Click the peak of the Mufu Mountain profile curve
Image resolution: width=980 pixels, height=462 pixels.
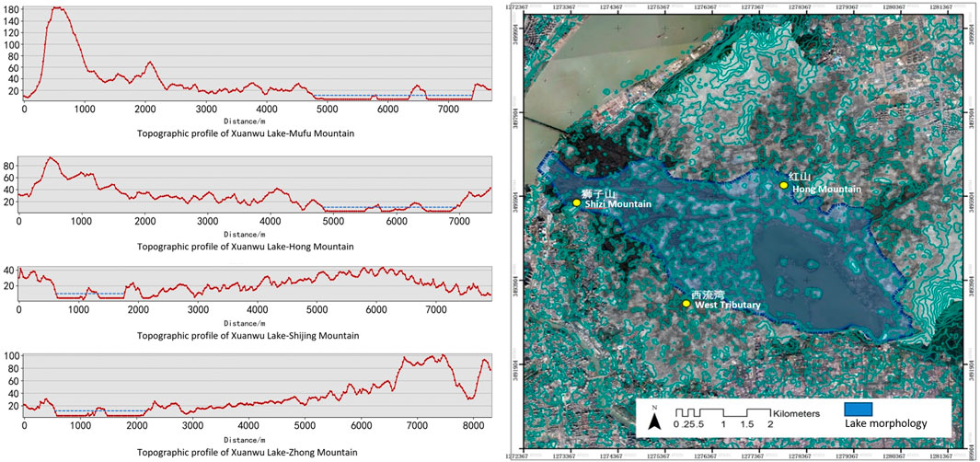coord(57,8)
